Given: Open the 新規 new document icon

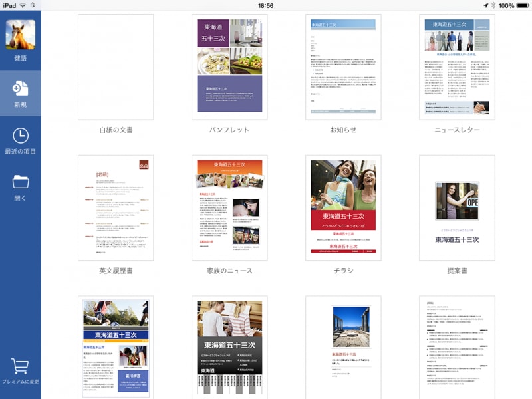Looking at the screenshot, I should click(x=21, y=87).
